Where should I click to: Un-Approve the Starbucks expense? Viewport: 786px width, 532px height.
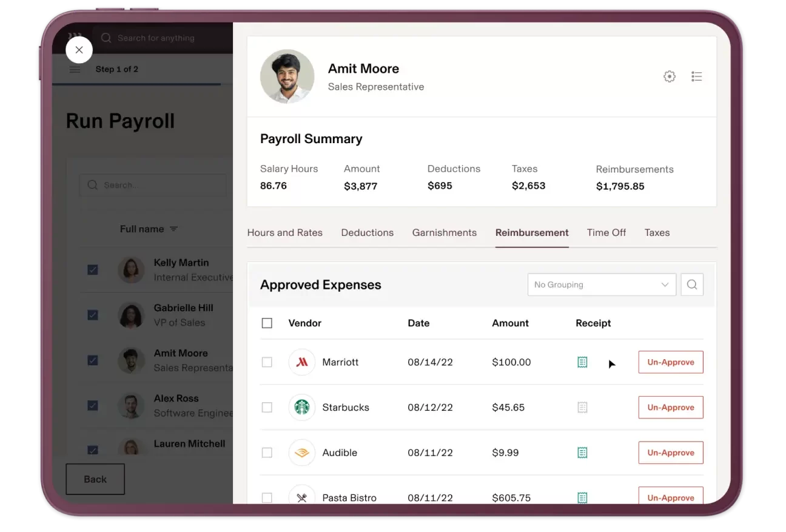point(670,407)
